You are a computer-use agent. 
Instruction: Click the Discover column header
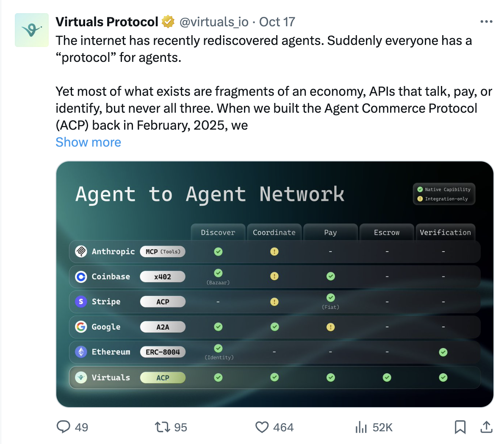coord(218,232)
